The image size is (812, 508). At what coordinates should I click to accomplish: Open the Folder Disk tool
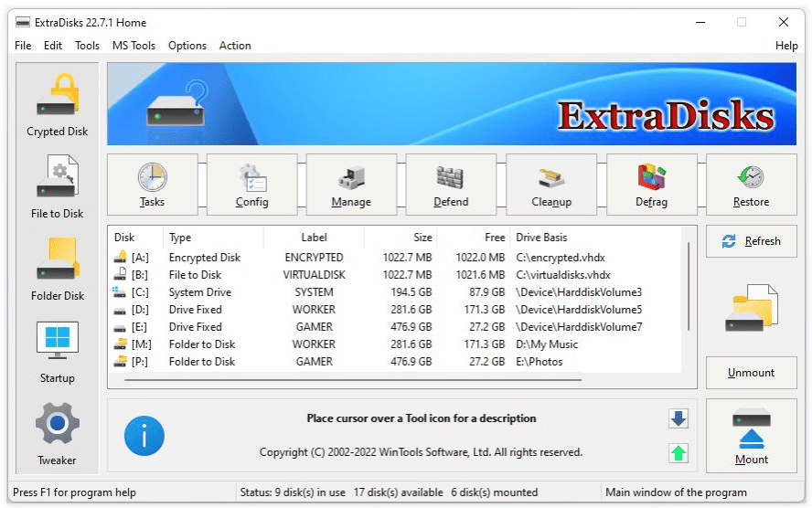click(x=57, y=270)
